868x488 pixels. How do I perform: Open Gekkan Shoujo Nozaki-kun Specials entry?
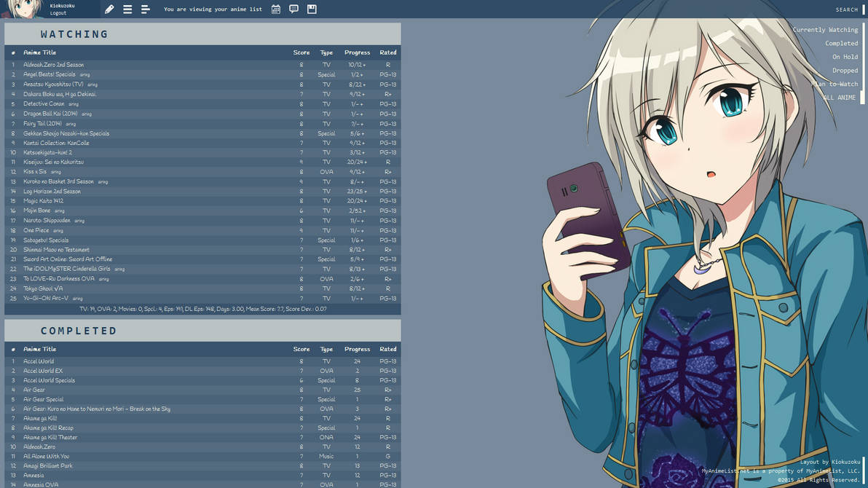(x=66, y=133)
